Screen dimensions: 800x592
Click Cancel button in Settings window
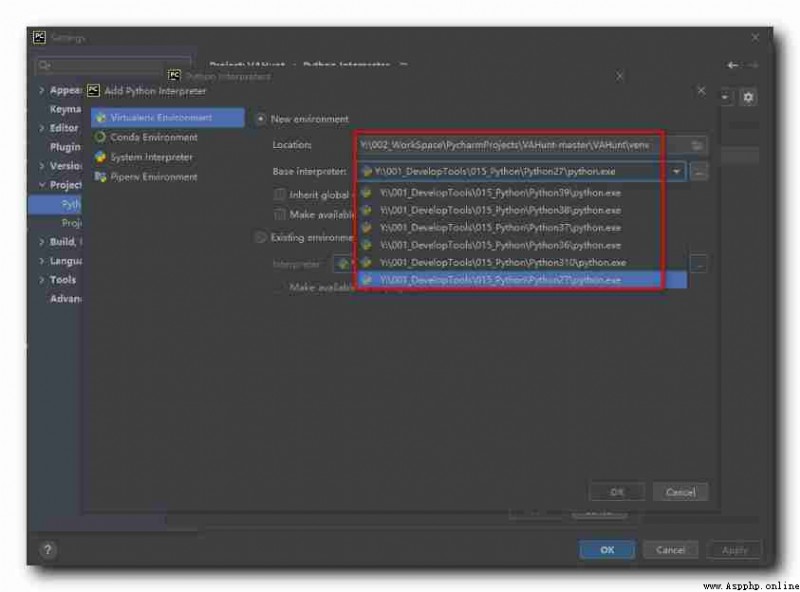coord(670,550)
